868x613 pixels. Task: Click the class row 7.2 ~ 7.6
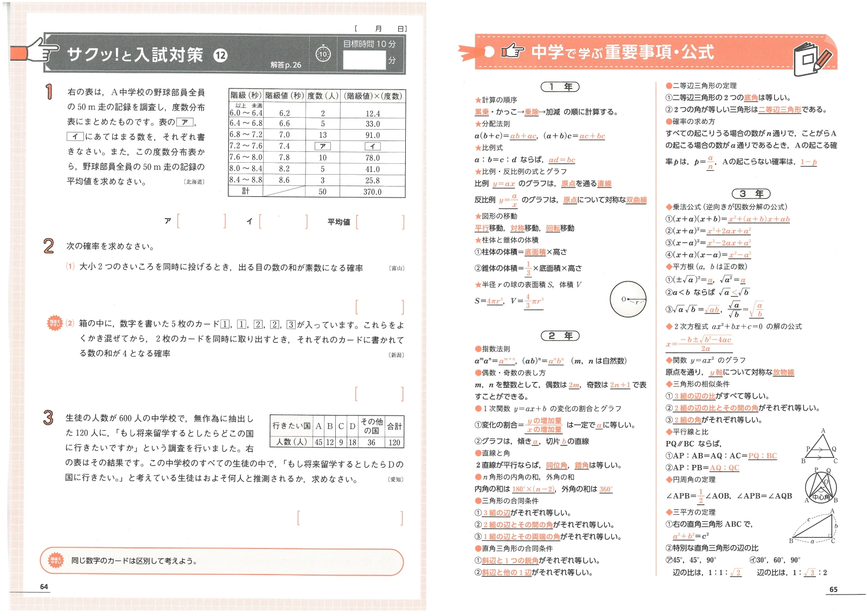[246, 146]
